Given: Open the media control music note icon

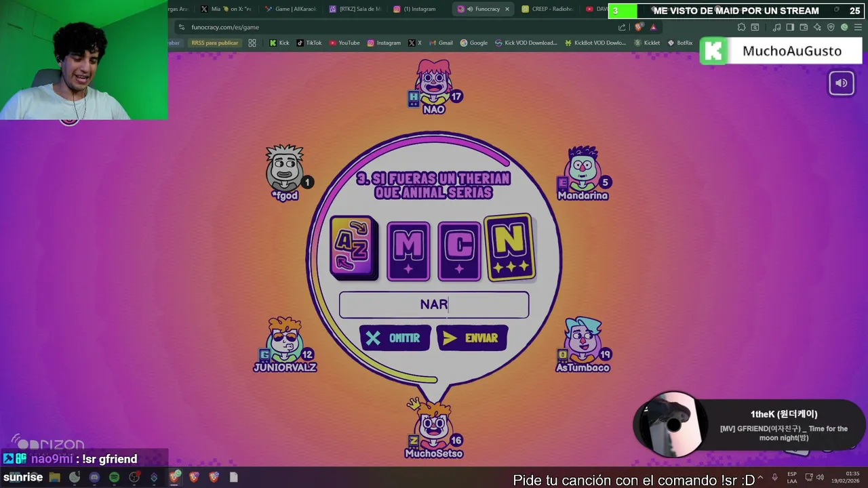Looking at the screenshot, I should (776, 27).
